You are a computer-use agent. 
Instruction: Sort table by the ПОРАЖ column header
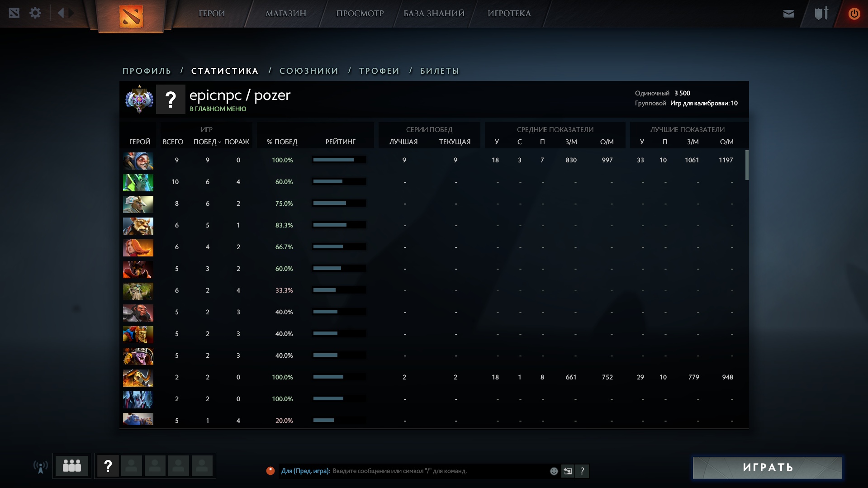coord(237,142)
